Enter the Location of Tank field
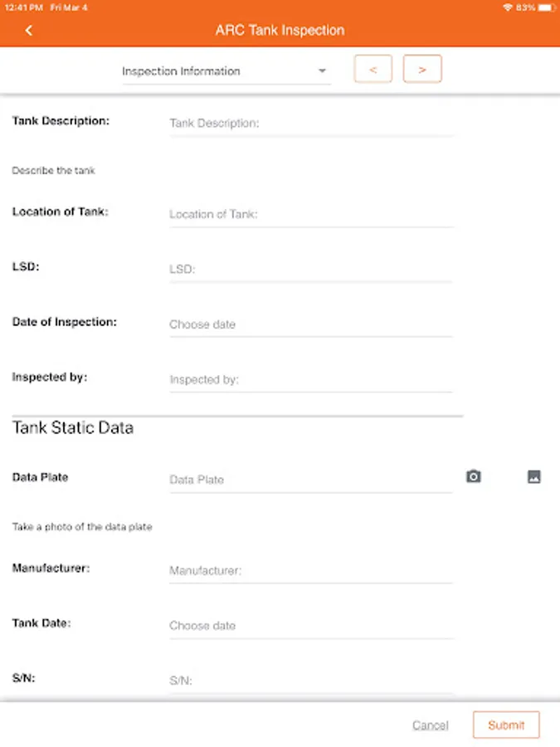The width and height of the screenshot is (560, 747). [311, 214]
